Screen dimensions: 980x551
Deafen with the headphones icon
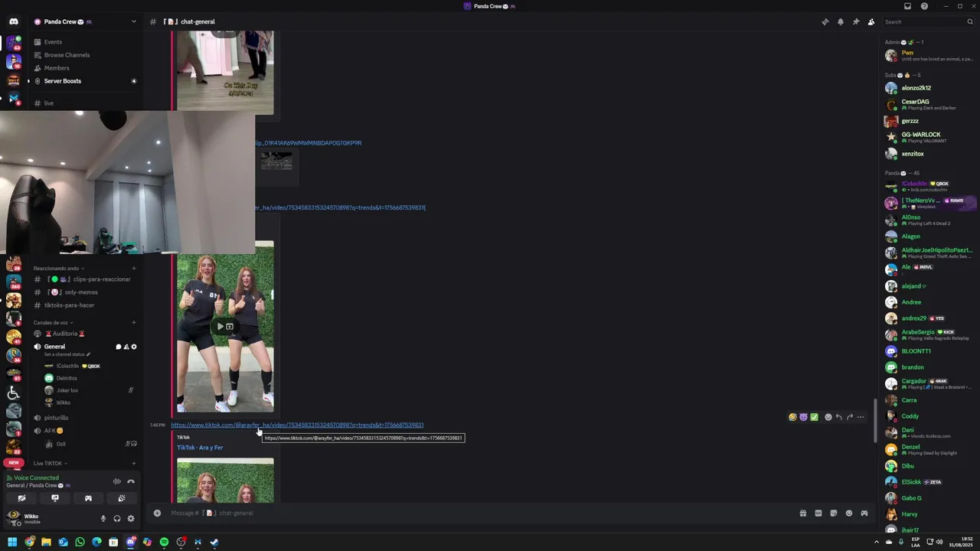pos(117,519)
